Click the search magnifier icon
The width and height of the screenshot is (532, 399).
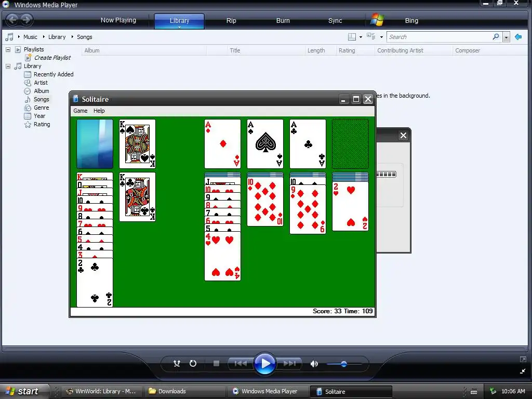coord(496,37)
